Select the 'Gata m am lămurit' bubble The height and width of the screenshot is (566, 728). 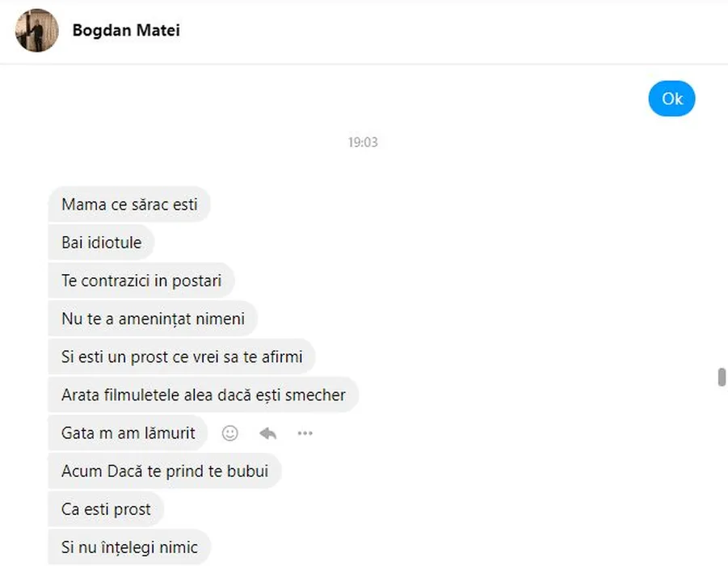point(128,433)
